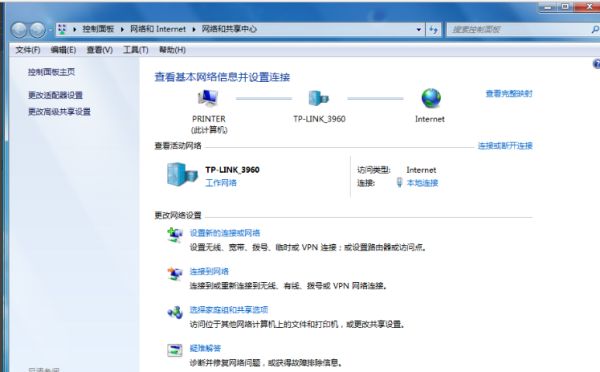Click the bold TP-LINK_3960 network name
The height and width of the screenshot is (372, 600).
pyautogui.click(x=232, y=170)
